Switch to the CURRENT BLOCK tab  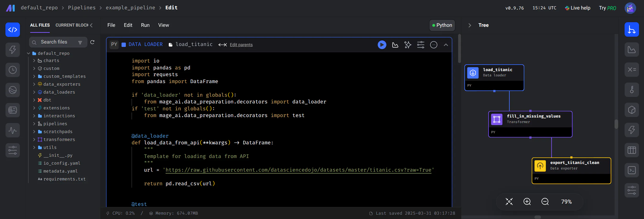click(72, 25)
